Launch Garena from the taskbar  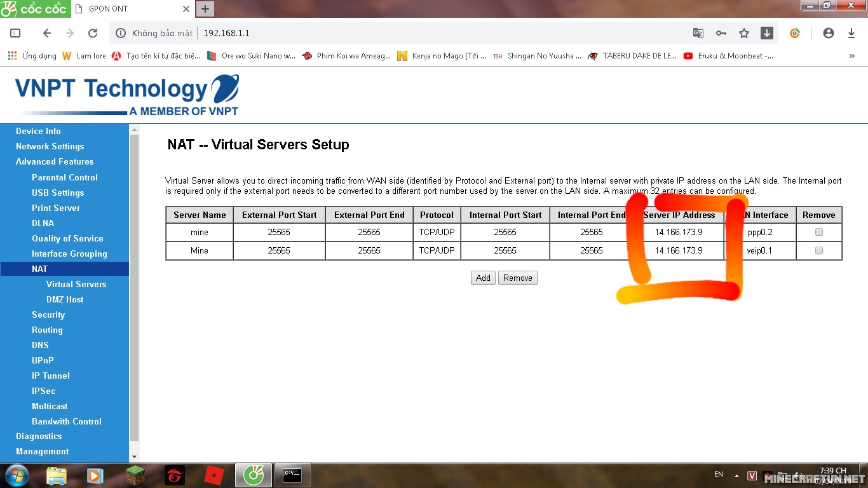click(174, 475)
